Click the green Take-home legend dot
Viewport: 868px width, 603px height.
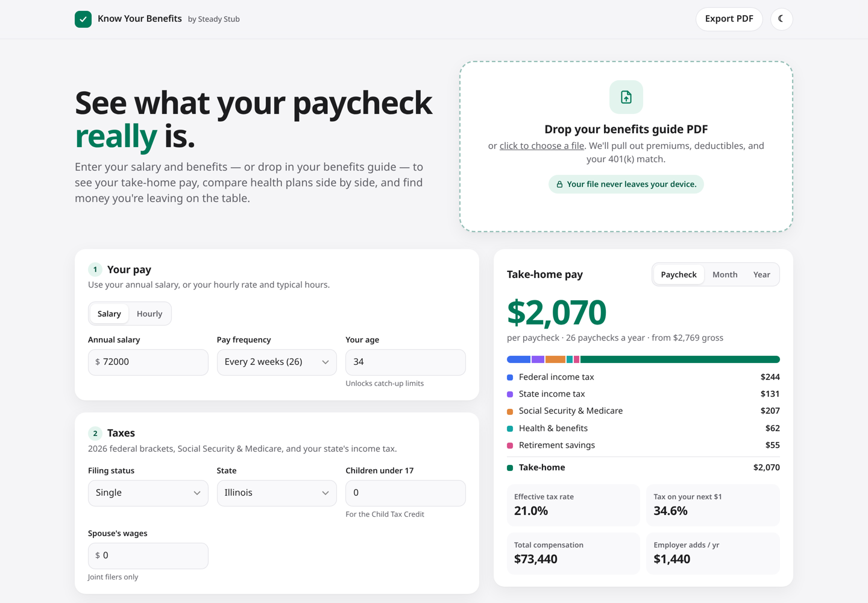[x=510, y=468]
